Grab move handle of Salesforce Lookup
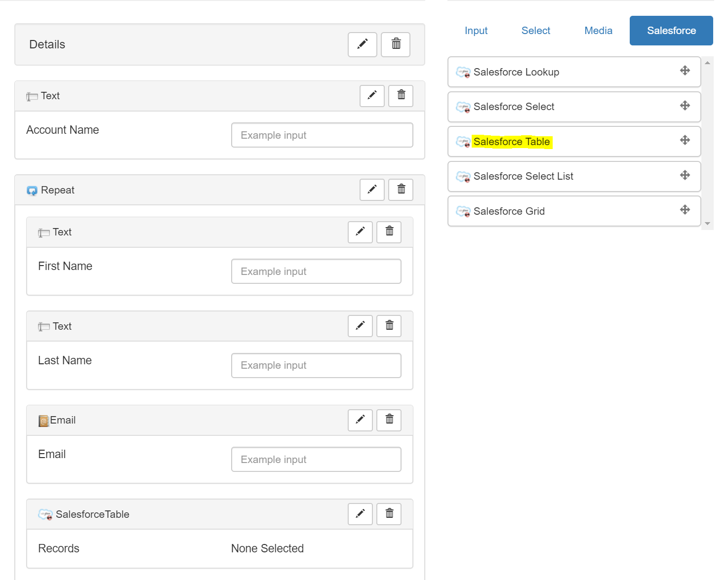This screenshot has height=580, width=728. pyautogui.click(x=685, y=71)
